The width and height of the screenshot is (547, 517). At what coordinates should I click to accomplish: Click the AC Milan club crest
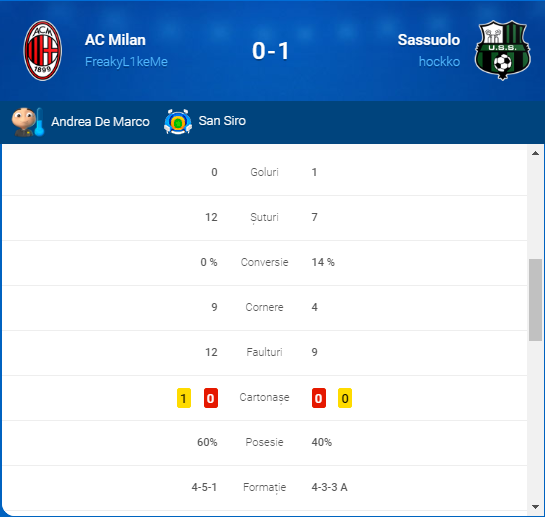[x=43, y=50]
